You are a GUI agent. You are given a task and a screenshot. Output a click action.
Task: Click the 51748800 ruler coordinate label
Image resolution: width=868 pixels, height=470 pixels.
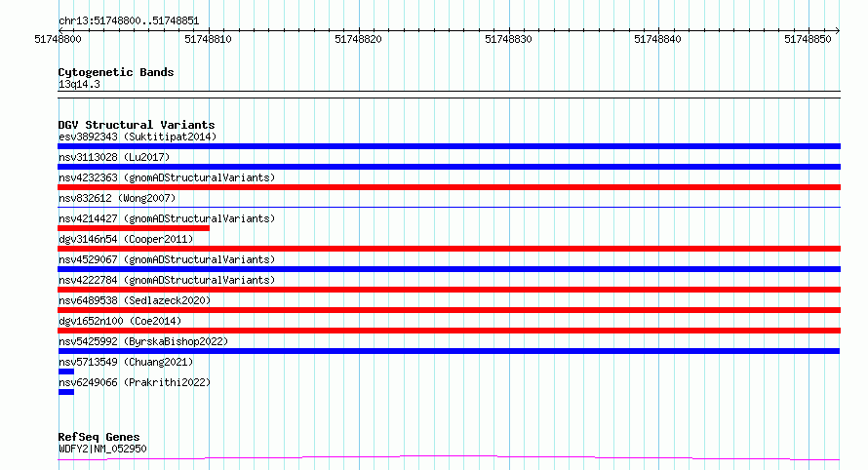click(58, 39)
